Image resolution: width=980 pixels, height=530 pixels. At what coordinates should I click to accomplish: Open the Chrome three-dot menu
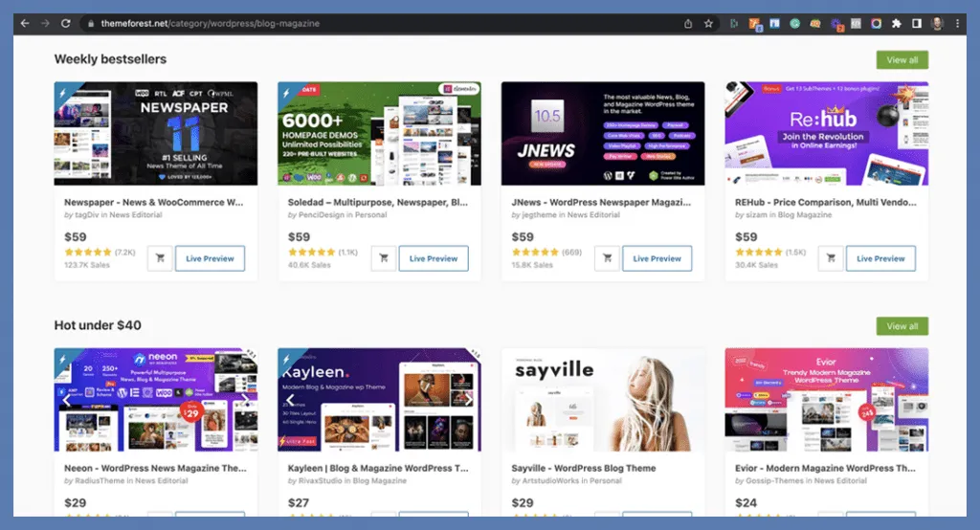click(957, 24)
